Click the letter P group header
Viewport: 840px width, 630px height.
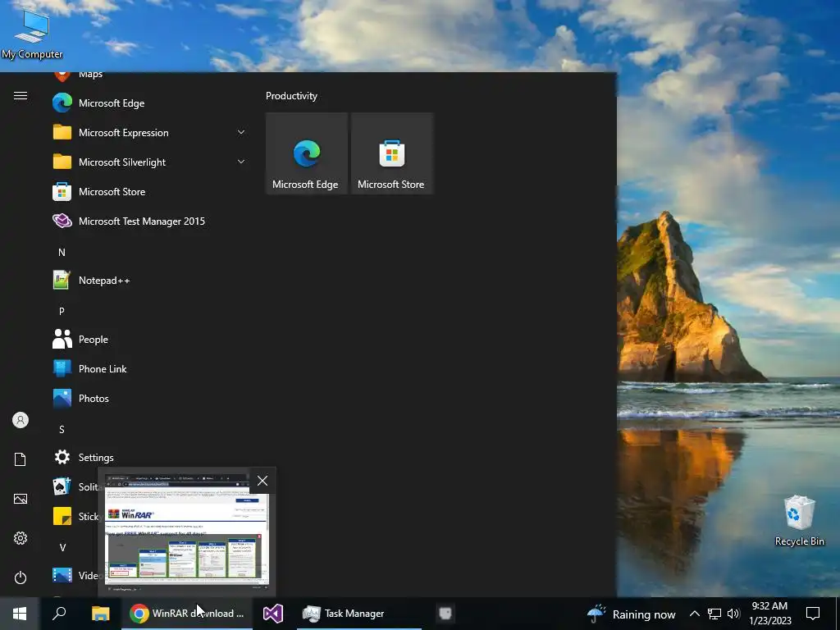coord(62,311)
